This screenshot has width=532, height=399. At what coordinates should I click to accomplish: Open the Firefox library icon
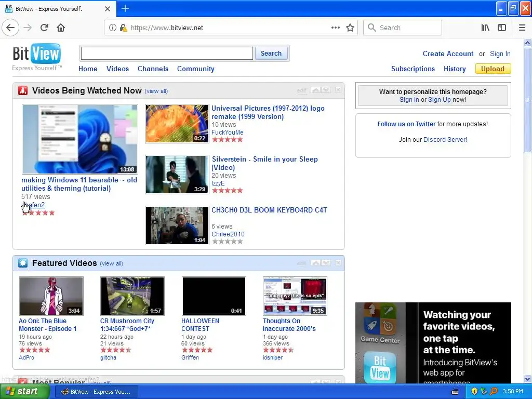[x=486, y=28]
